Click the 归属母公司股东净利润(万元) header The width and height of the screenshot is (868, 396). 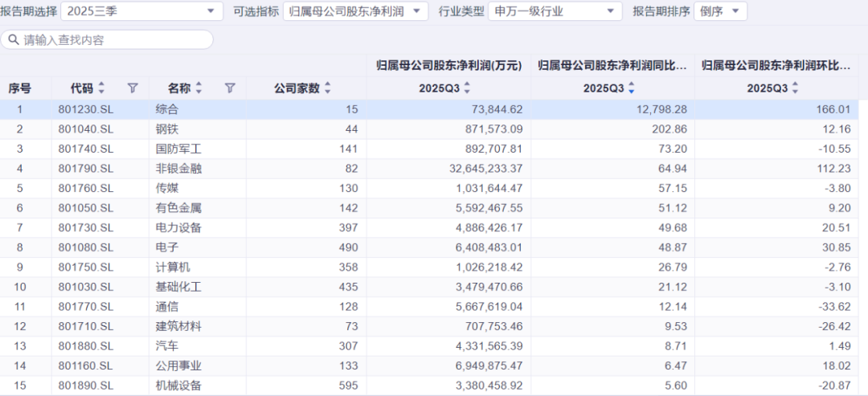[449, 66]
